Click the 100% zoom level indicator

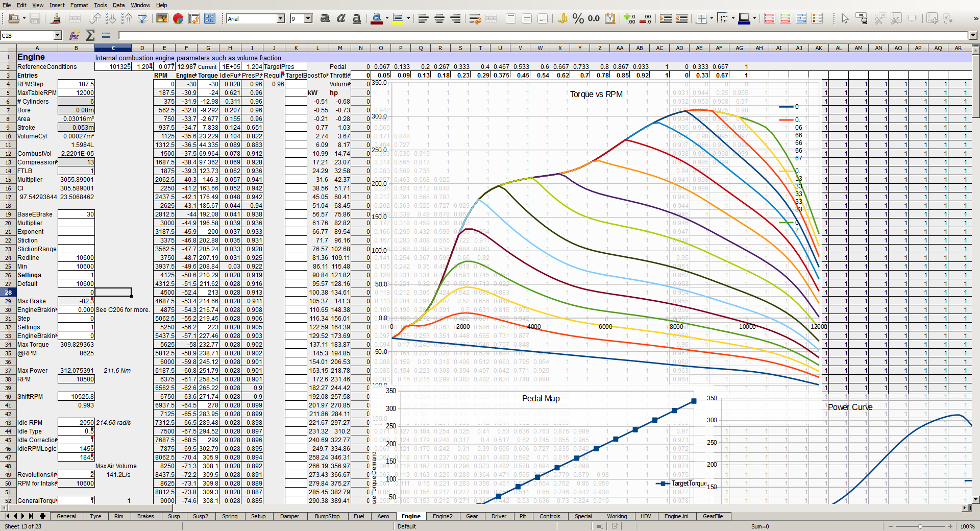967,526
